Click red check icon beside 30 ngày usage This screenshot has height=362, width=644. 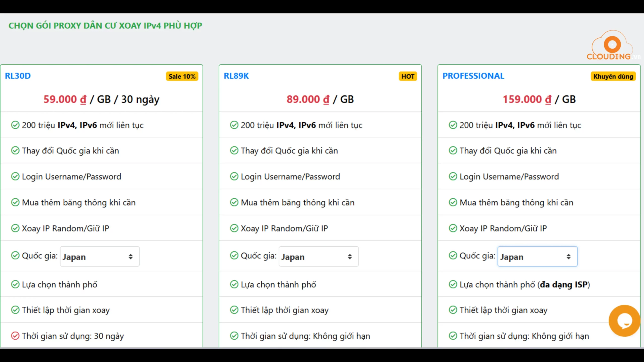(x=15, y=336)
